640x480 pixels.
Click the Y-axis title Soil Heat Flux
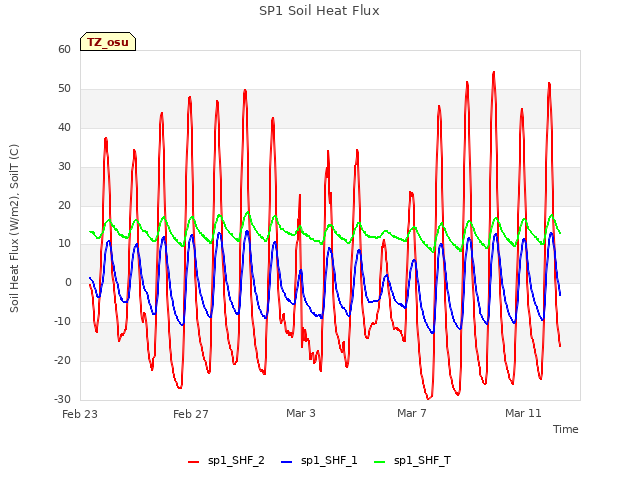click(14, 228)
